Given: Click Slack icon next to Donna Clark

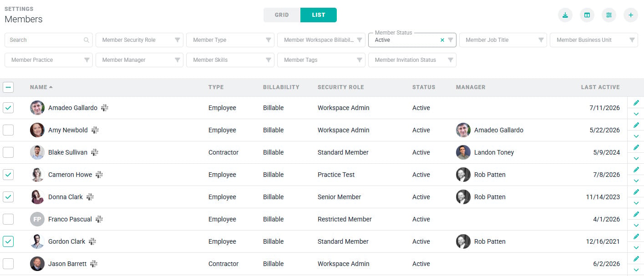Looking at the screenshot, I should 90,197.
